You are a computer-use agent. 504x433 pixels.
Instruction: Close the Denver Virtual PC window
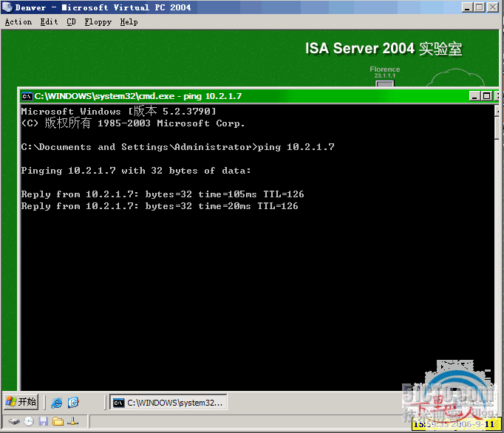[x=492, y=7]
